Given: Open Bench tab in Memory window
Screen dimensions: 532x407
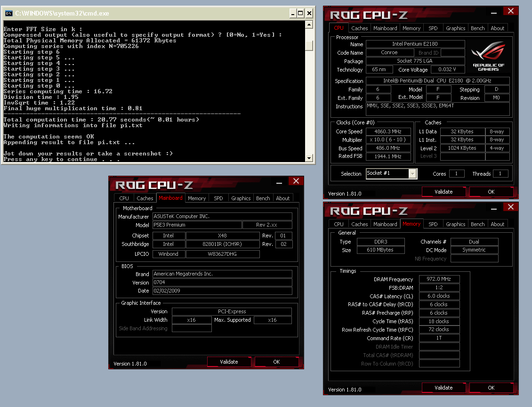Looking at the screenshot, I should (477, 224).
